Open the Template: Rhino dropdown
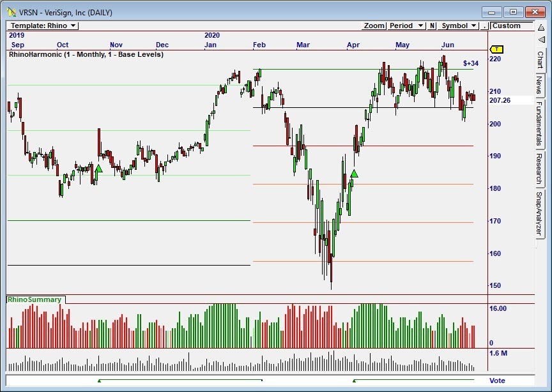This screenshot has width=552, height=392. (43, 26)
